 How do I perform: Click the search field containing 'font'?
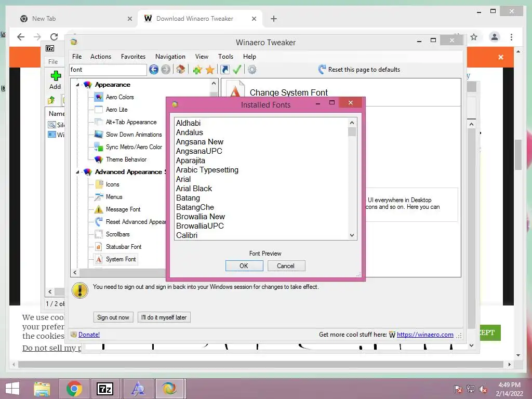[108, 70]
